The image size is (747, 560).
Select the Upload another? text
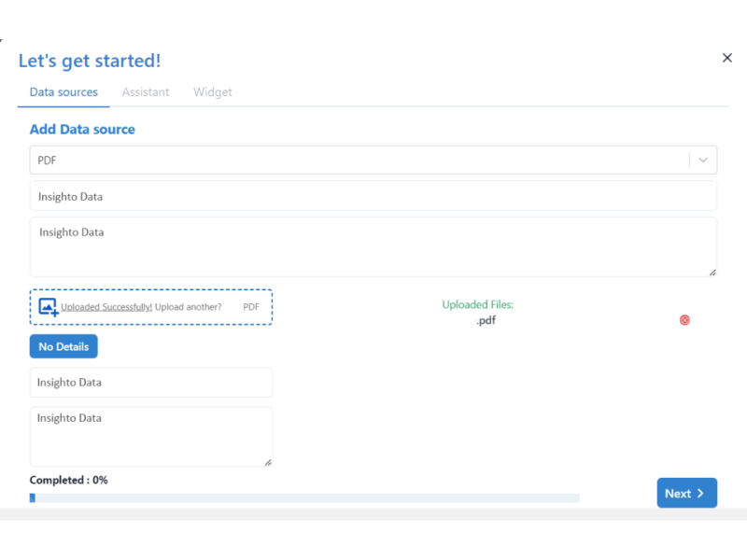pos(189,307)
